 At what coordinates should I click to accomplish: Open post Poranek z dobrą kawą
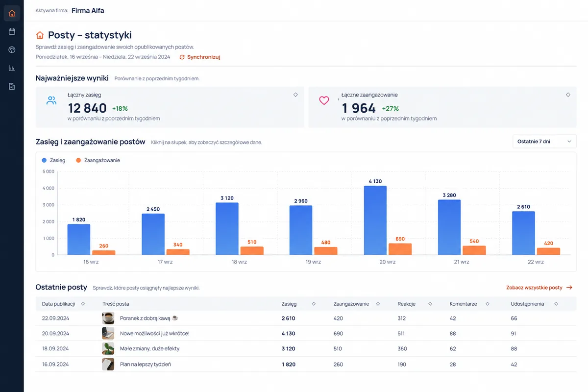(148, 318)
